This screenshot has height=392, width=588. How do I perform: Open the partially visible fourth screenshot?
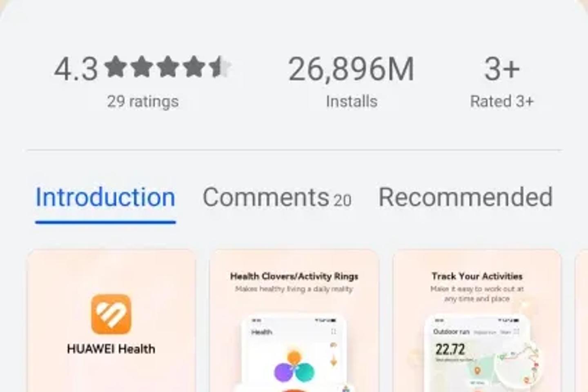pos(581,321)
